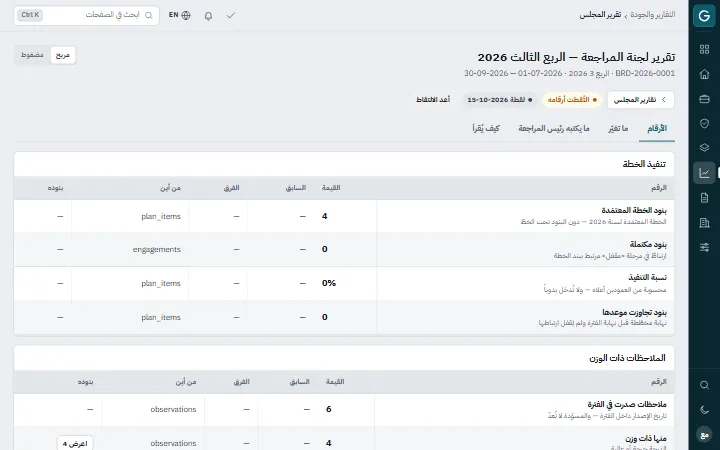Image resolution: width=720 pixels, height=450 pixels.
Task: Go to home via sidebar house icon
Action: coord(704,74)
